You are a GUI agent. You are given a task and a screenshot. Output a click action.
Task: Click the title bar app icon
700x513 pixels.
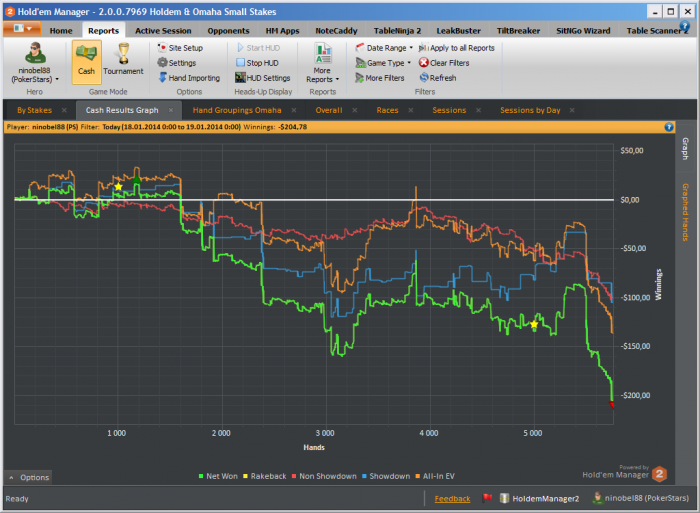coord(10,12)
